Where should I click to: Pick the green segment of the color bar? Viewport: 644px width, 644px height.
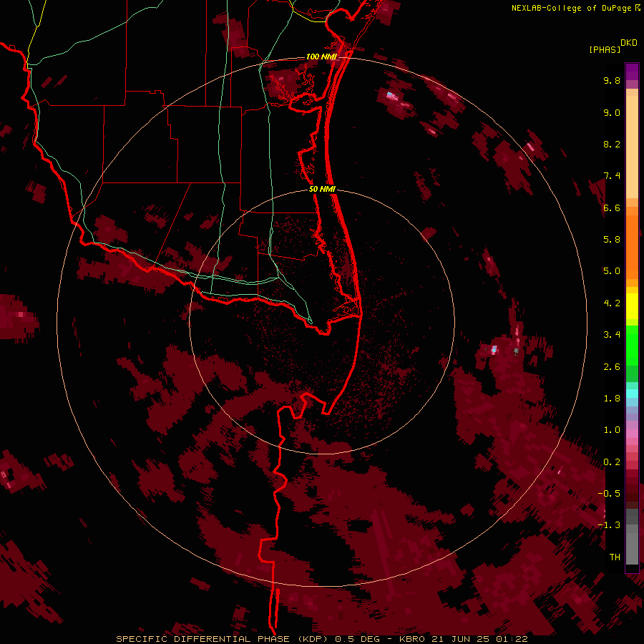tap(632, 345)
